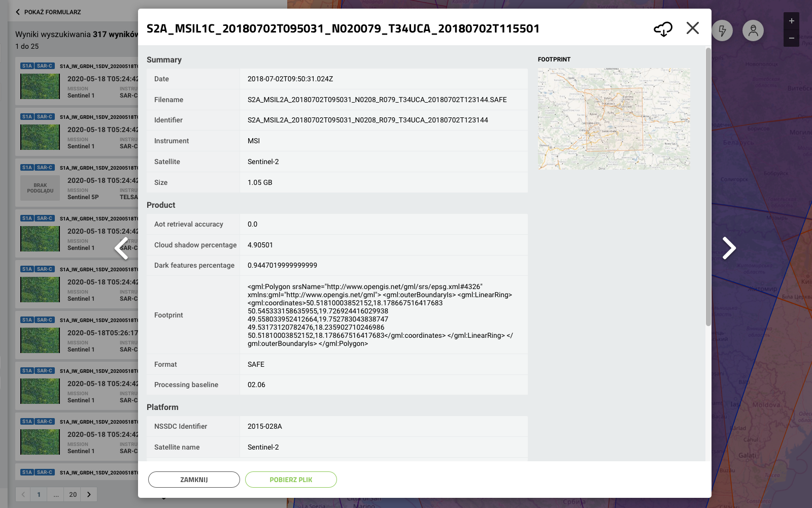Go to next results page arrow
This screenshot has width=812, height=508.
click(x=89, y=494)
